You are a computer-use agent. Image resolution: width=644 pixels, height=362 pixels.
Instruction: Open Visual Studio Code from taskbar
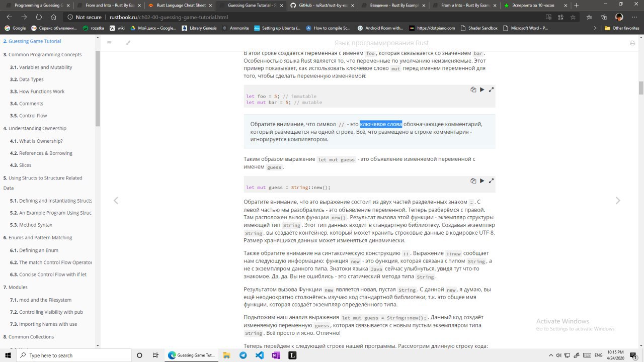point(259,355)
